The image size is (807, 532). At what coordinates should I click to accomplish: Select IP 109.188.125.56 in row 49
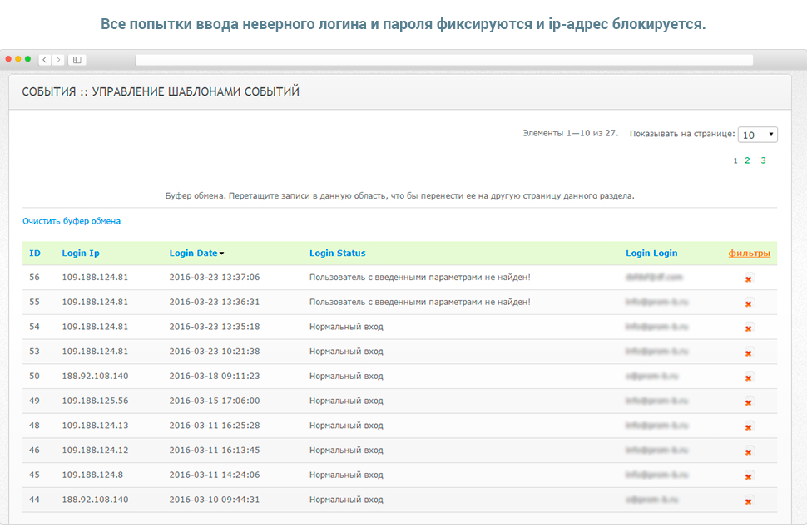95,401
